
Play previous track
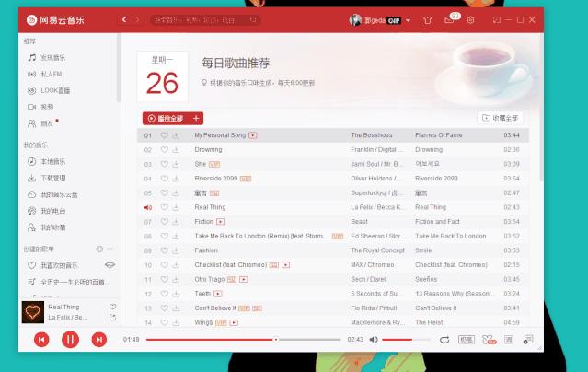coord(41,340)
